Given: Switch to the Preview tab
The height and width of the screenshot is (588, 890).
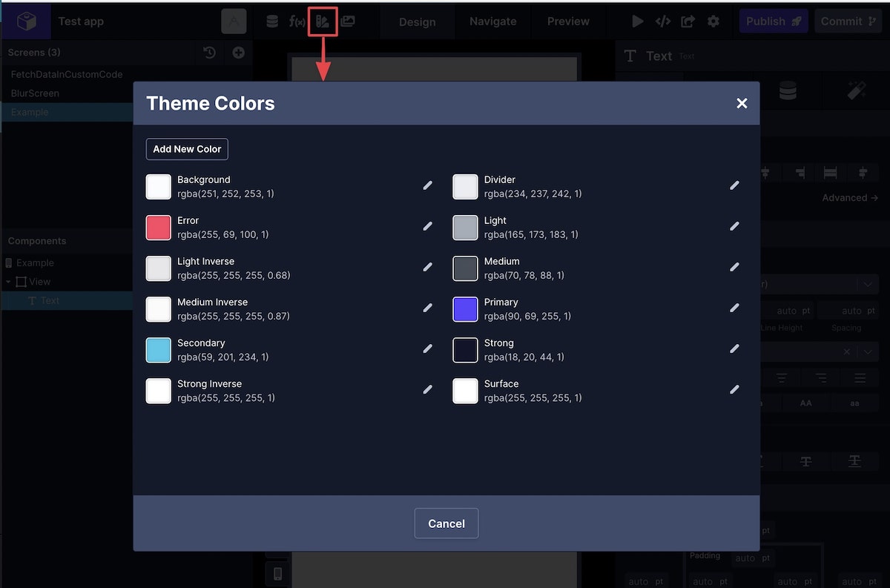Looking at the screenshot, I should [569, 22].
